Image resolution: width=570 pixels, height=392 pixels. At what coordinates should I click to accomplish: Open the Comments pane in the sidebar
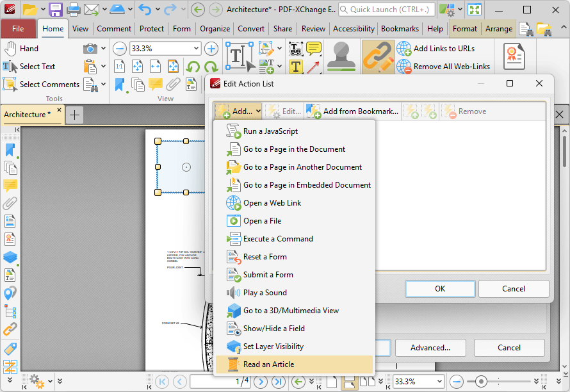(x=10, y=186)
